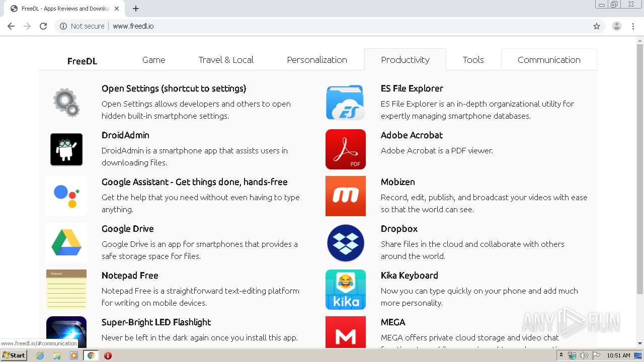644x362 pixels.
Task: Click the FreeDL site logo
Action: point(82,61)
